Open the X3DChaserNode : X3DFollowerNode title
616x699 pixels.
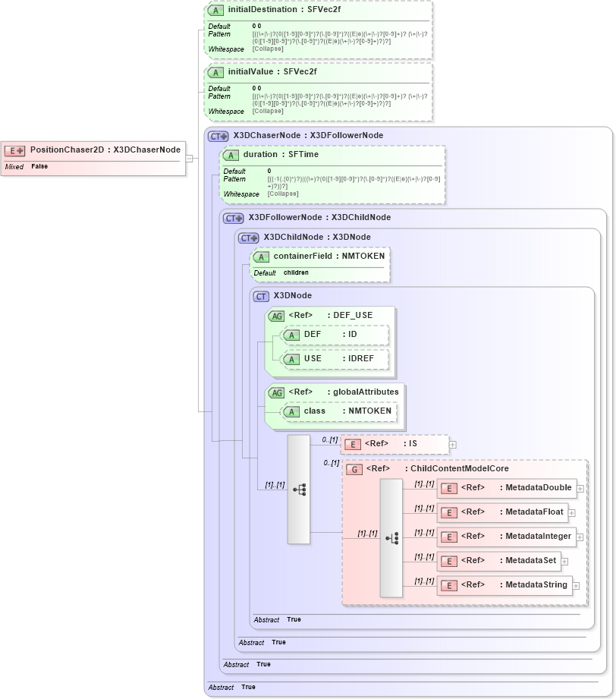pos(308,136)
